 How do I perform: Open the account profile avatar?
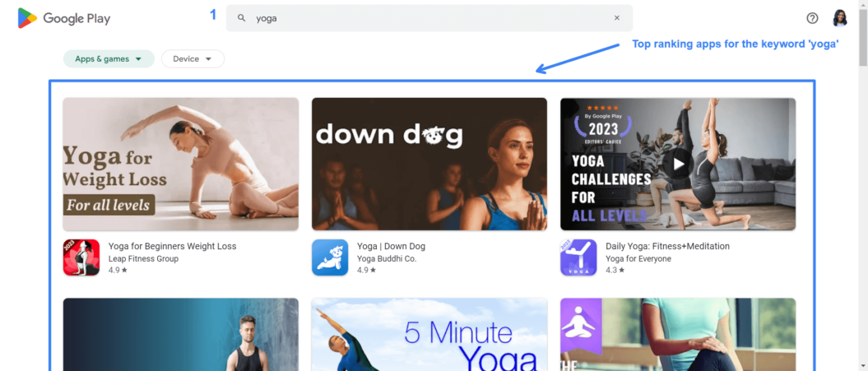click(840, 18)
